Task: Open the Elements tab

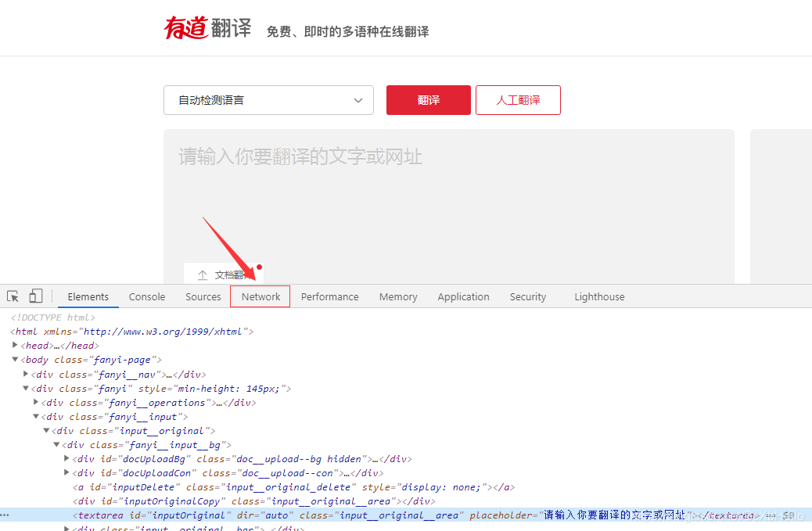Action: pos(88,296)
